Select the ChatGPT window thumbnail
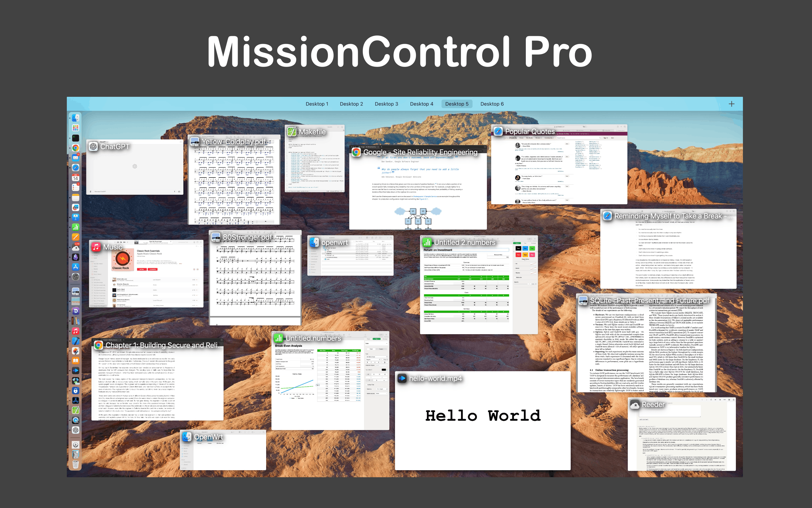The width and height of the screenshot is (812, 508). coord(134,167)
